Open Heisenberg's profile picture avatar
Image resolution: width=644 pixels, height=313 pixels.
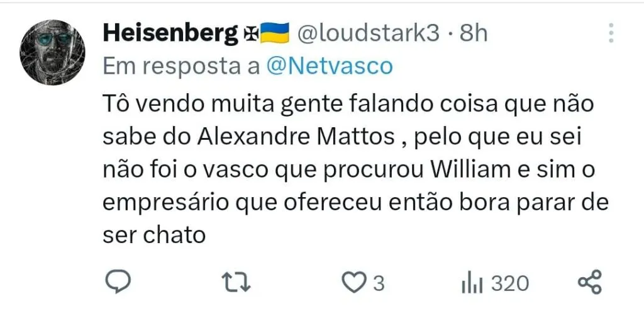coord(52,52)
